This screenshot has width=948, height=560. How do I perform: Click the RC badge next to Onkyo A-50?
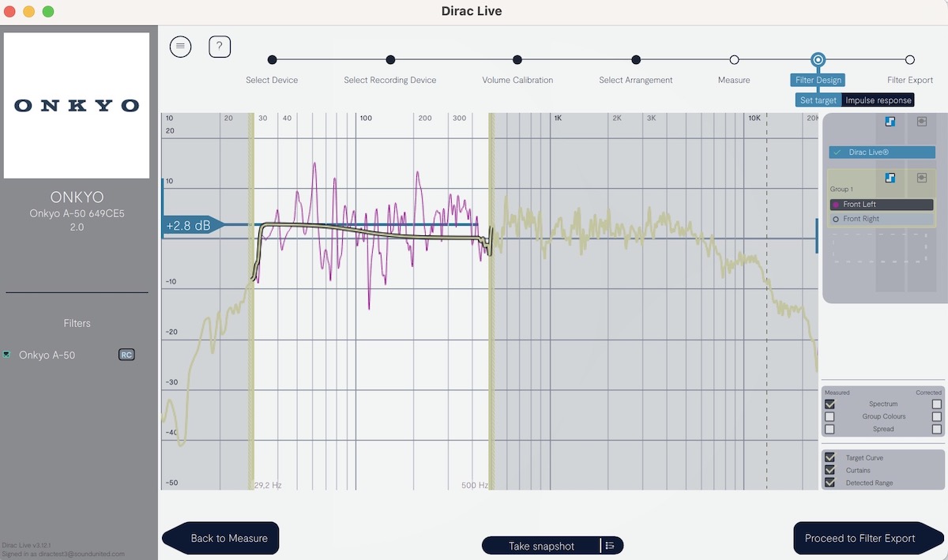(x=126, y=355)
